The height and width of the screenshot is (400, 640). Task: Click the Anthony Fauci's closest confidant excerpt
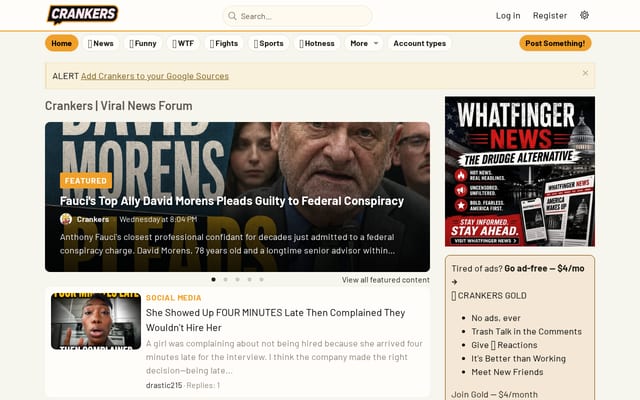(227, 244)
